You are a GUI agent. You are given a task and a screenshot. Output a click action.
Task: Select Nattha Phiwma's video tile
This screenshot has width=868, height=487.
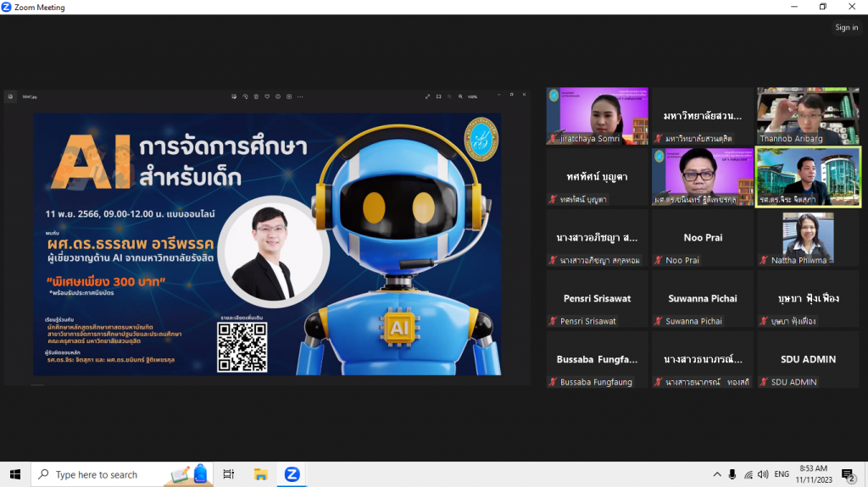click(x=808, y=238)
